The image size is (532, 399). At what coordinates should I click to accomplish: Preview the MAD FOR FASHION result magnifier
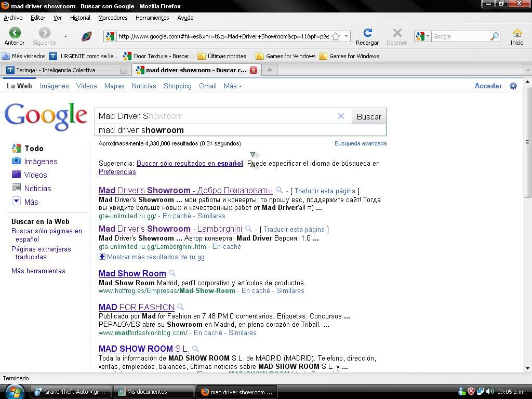(x=180, y=307)
